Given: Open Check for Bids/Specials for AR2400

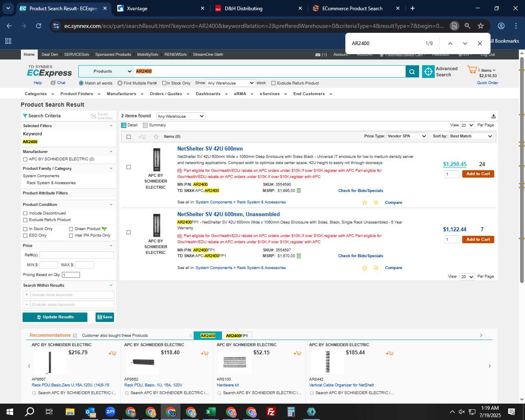Looking at the screenshot, I should pos(361,191).
